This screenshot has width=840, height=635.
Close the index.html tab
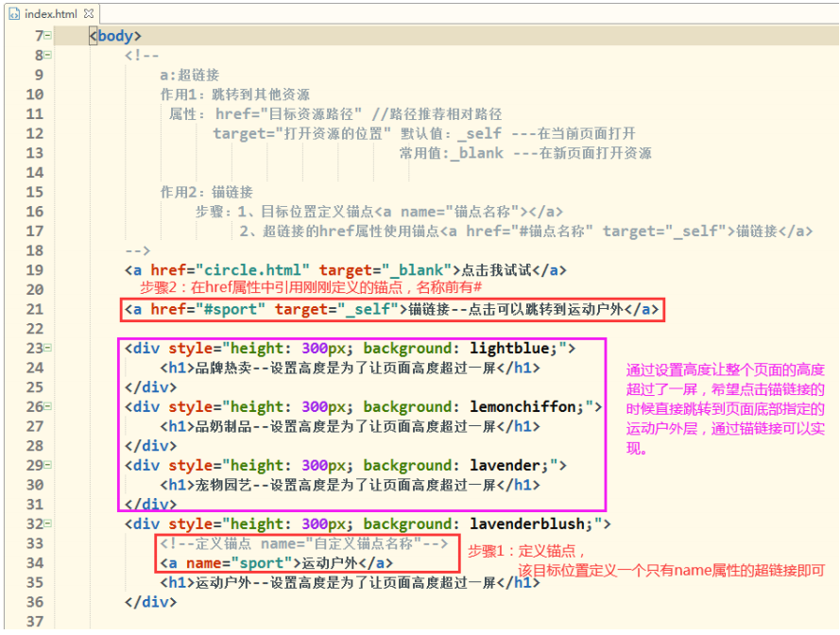pyautogui.click(x=89, y=13)
